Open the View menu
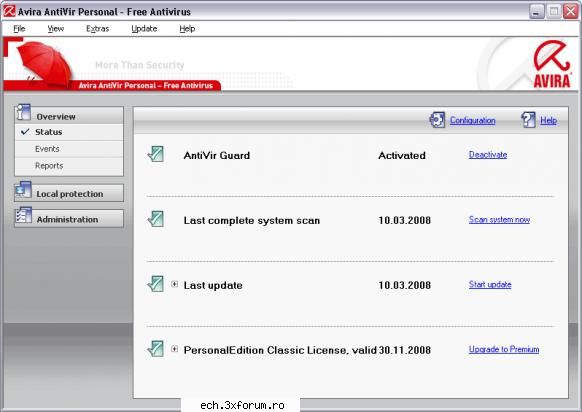This screenshot has width=582, height=412. (x=56, y=29)
